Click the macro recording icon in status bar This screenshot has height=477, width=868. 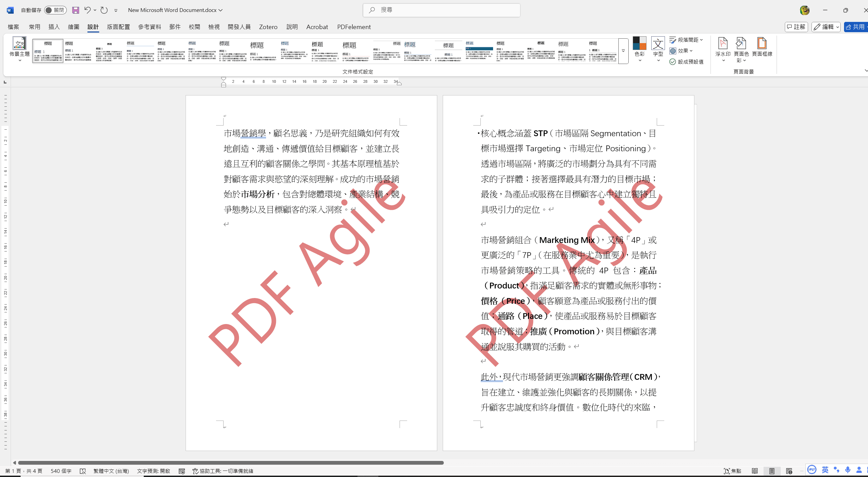pos(182,471)
